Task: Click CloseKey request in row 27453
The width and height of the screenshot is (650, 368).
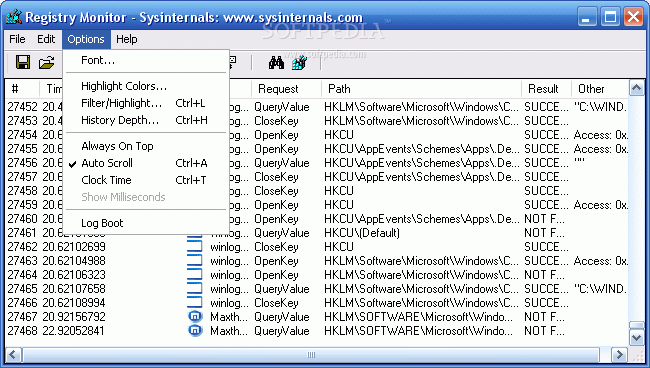Action: coord(276,121)
